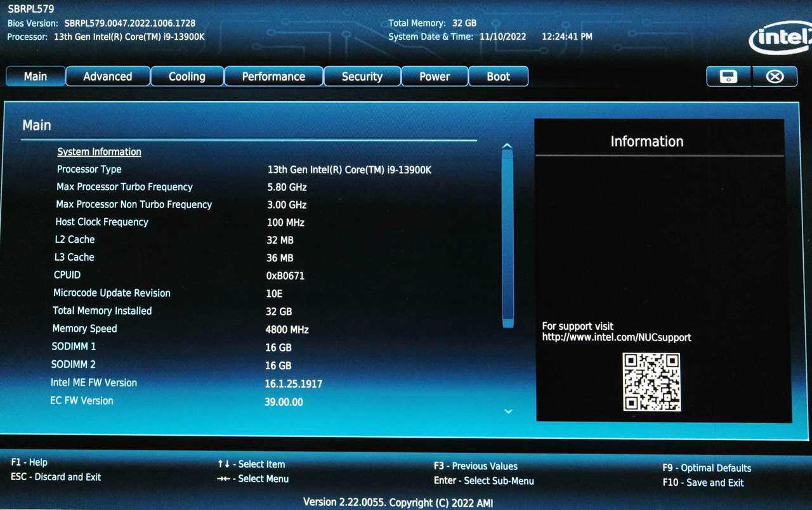Click the 36 MB L3 cache value
The height and width of the screenshot is (510, 812).
pos(280,258)
